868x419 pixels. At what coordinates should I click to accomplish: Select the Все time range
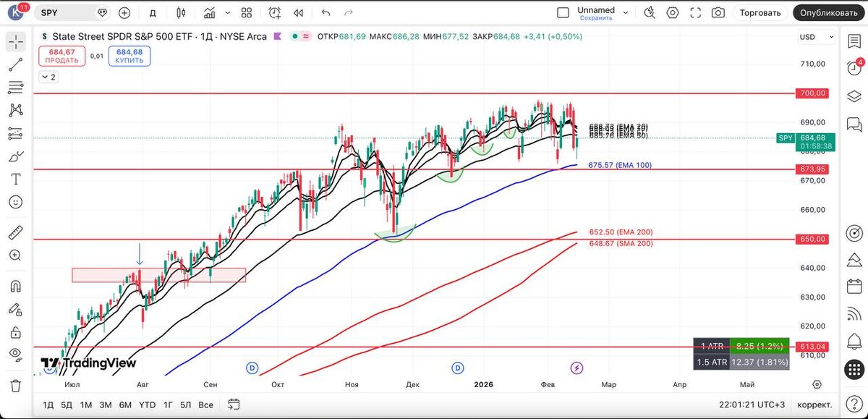[x=206, y=405]
